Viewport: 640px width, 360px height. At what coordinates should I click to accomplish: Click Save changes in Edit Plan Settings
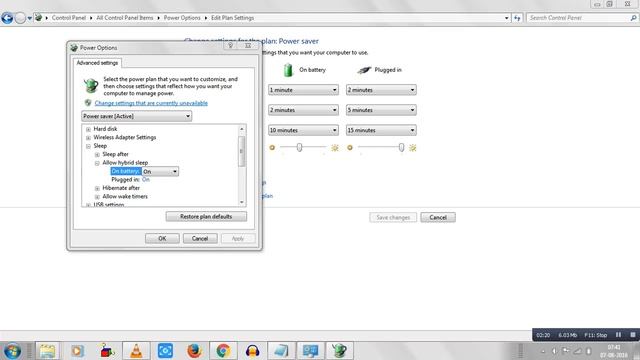click(x=393, y=218)
